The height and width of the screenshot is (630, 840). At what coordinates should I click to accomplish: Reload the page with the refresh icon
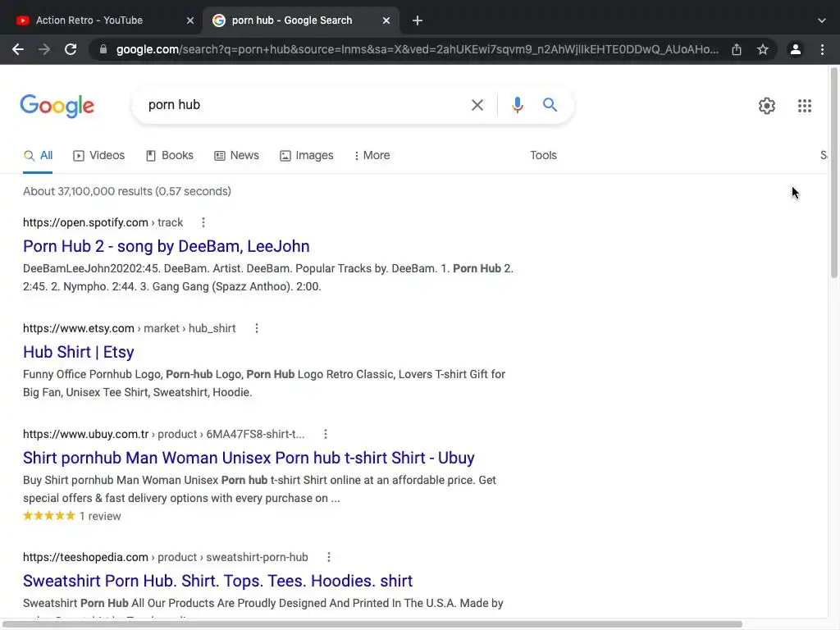coord(71,49)
